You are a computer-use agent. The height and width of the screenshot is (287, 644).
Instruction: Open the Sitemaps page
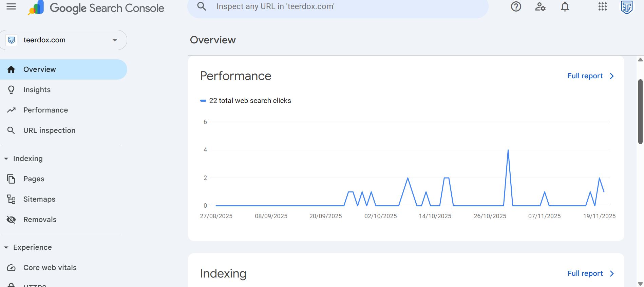39,199
